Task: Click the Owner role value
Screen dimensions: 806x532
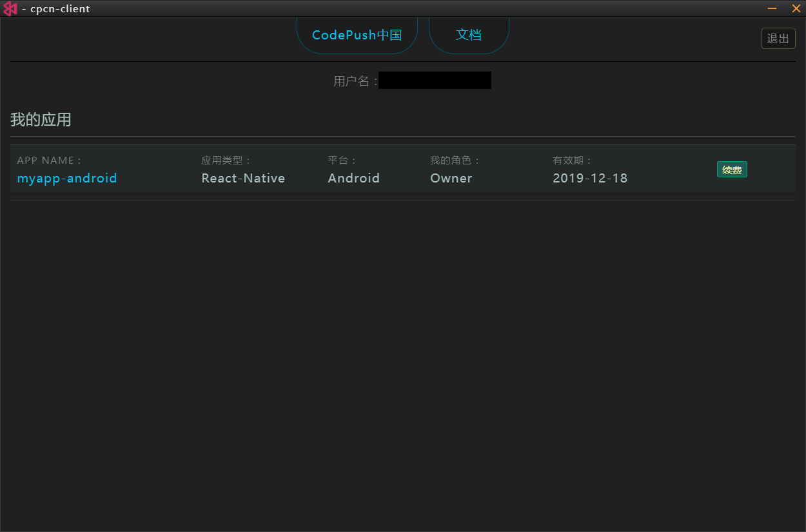Action: click(451, 178)
